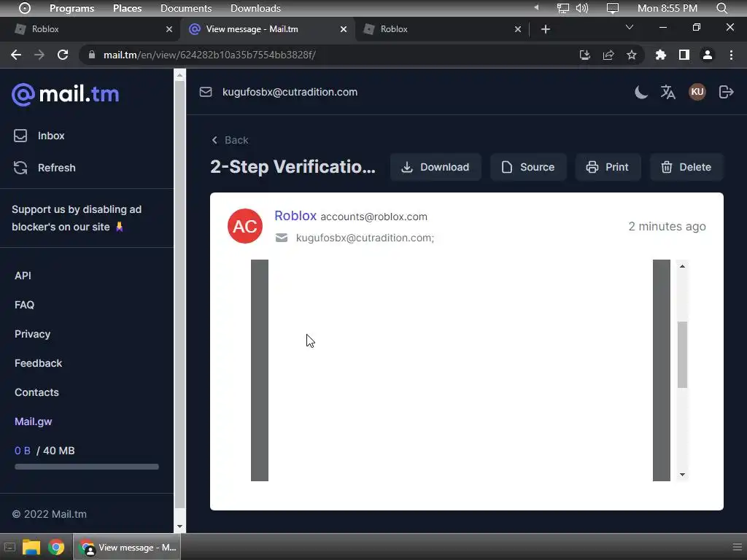Viewport: 747px width, 560px height.
Task: Click the '2 minutes ago' timestamp
Action: [667, 226]
